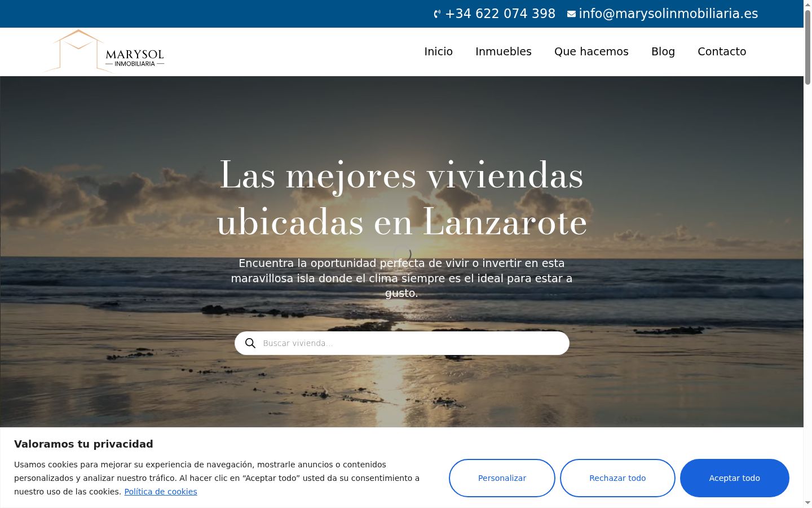Call the number +34 622 074 398
The image size is (812, 508).
(x=500, y=14)
